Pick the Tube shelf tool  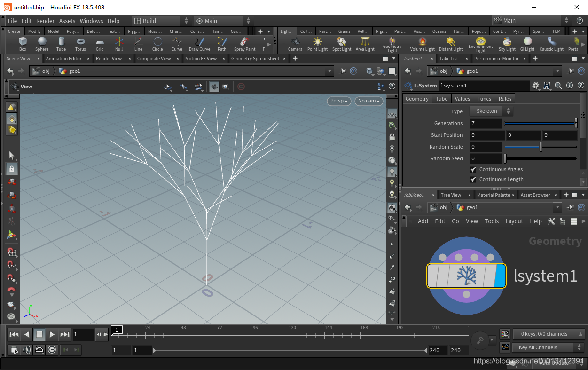[61, 44]
